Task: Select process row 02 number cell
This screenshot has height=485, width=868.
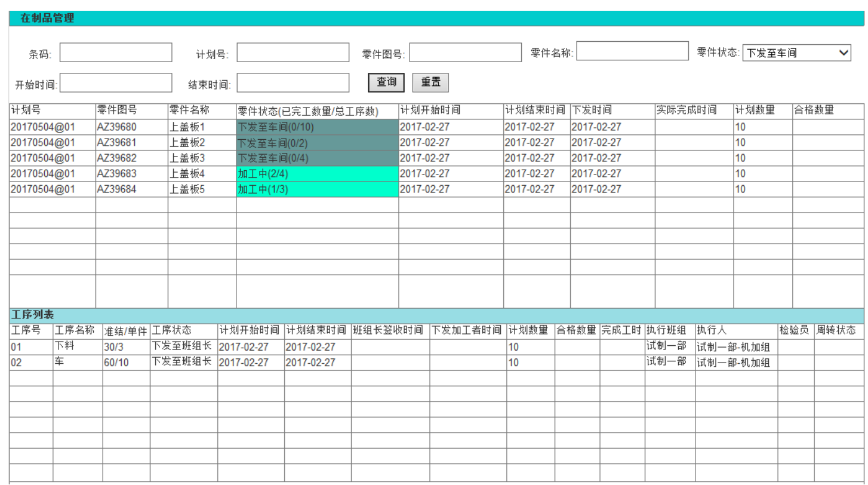Action: click(31, 362)
